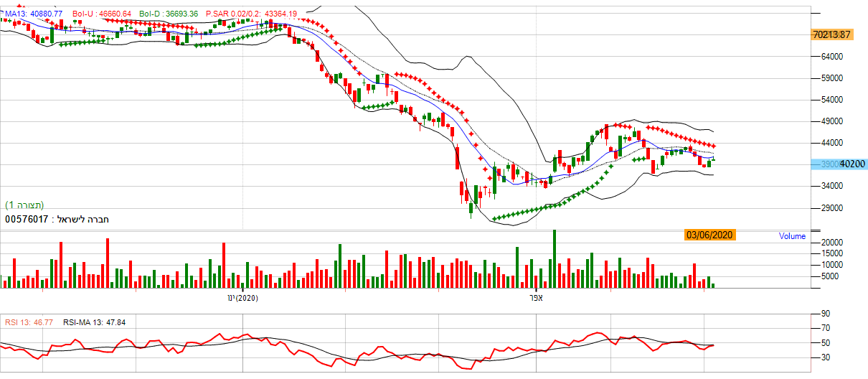Click the MA13 indicator label

34,14
